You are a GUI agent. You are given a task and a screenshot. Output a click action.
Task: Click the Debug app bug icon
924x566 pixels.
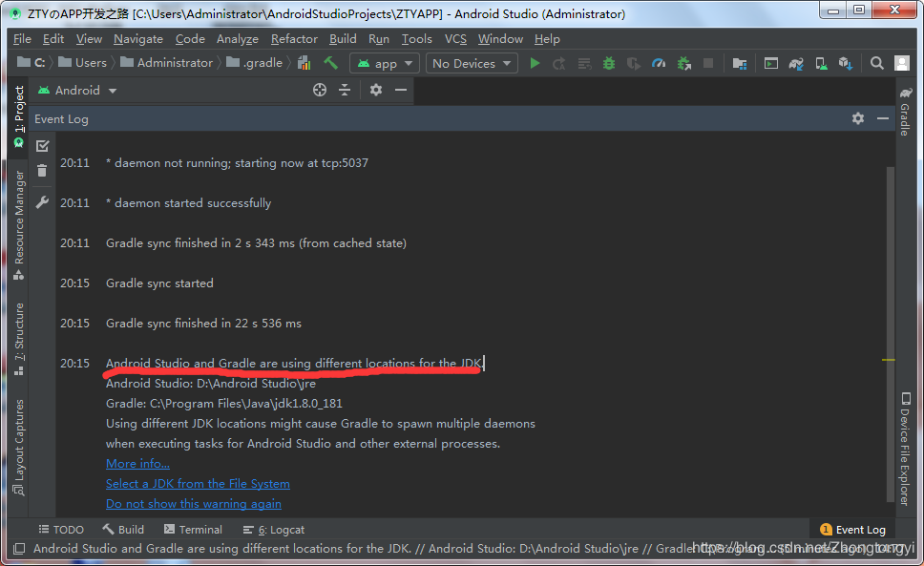pos(609,63)
